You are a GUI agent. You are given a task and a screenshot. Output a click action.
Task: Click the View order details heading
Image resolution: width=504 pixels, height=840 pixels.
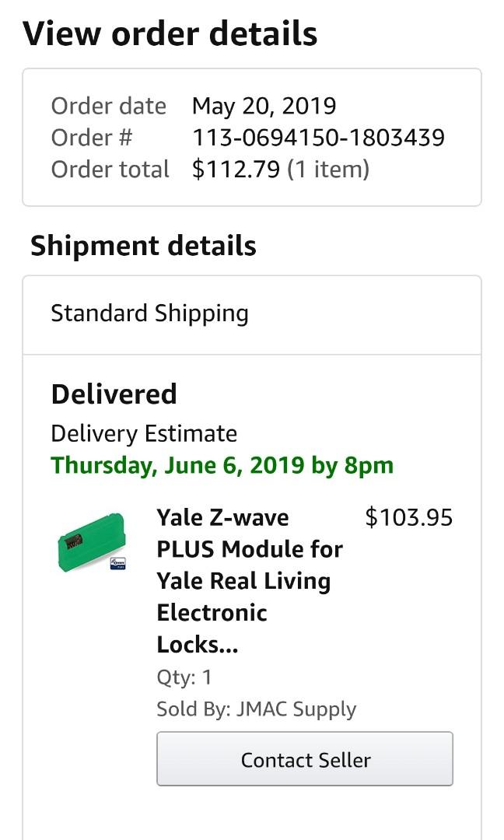click(170, 34)
